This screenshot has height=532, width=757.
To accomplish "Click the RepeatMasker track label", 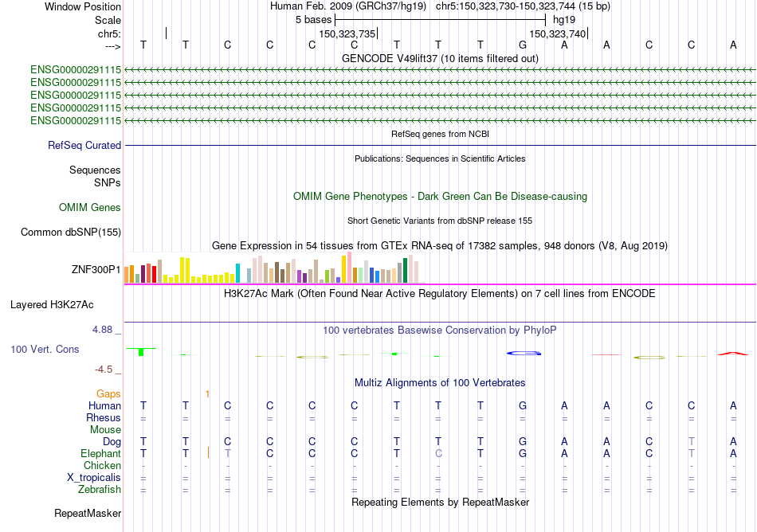I will (x=88, y=514).
